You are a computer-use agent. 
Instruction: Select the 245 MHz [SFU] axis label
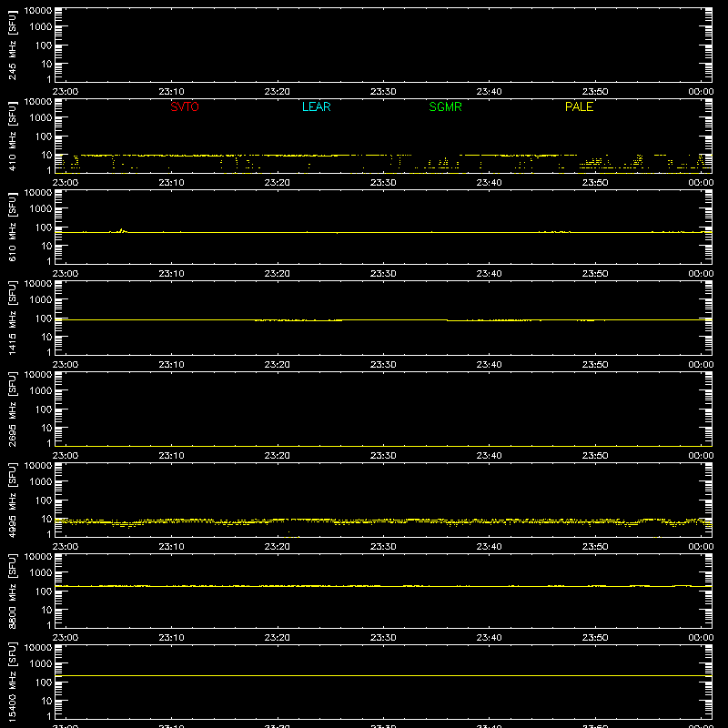coord(13,45)
